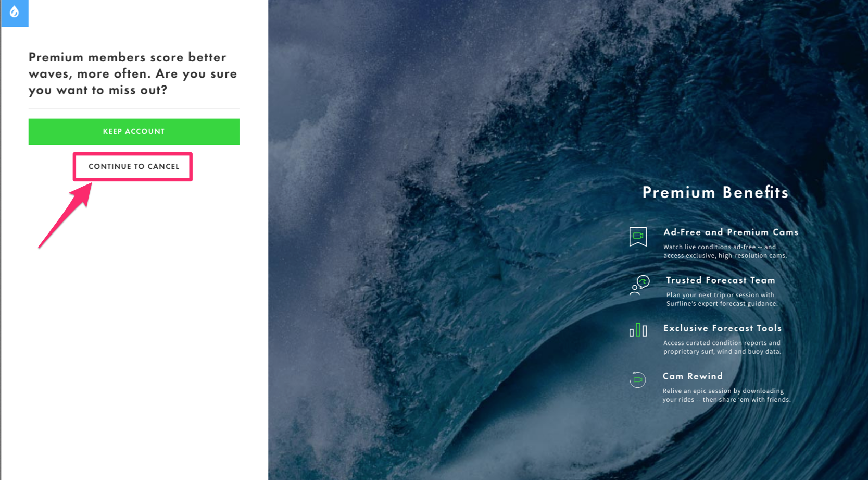Click the Ad-Free and Premium Cams bookmark icon

click(638, 237)
